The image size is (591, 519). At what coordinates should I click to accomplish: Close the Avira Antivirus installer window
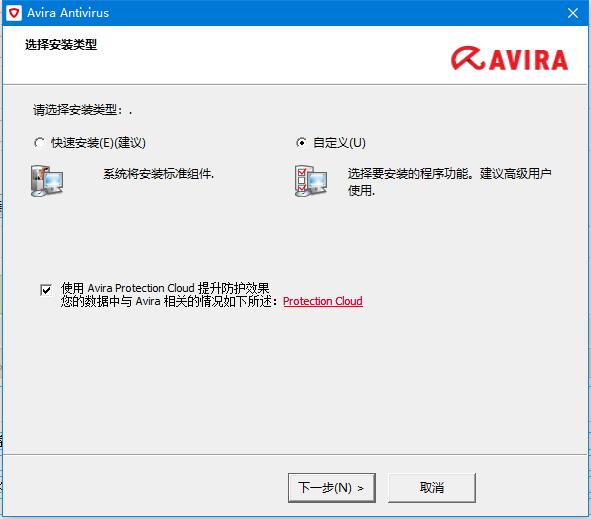click(573, 13)
